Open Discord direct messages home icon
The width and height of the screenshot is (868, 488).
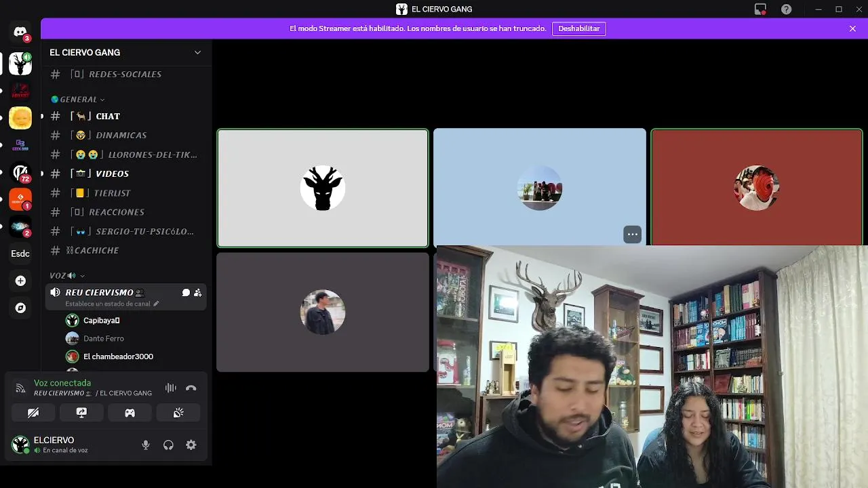tap(20, 32)
